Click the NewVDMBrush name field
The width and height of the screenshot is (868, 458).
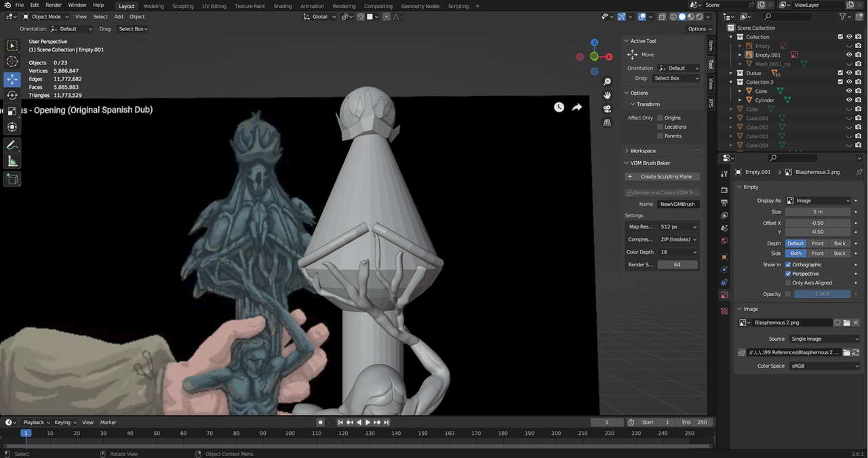[677, 204]
